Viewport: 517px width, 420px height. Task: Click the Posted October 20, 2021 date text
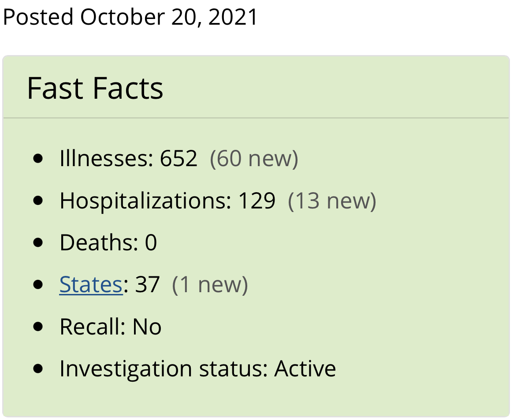130,17
